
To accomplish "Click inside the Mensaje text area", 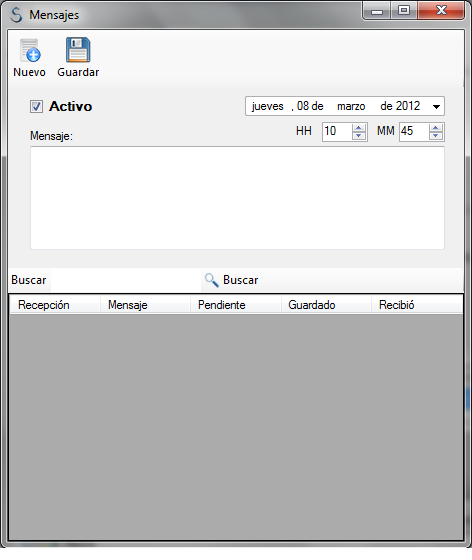I will coord(237,198).
